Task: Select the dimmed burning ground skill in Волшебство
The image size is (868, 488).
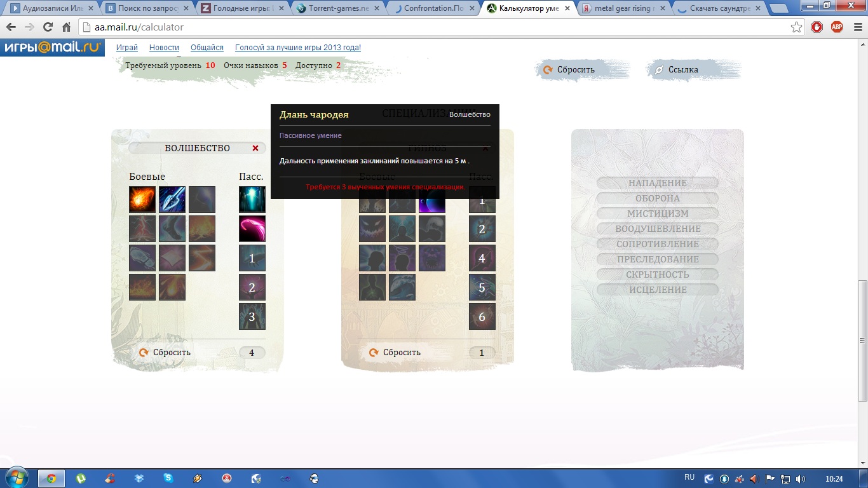Action: (202, 229)
